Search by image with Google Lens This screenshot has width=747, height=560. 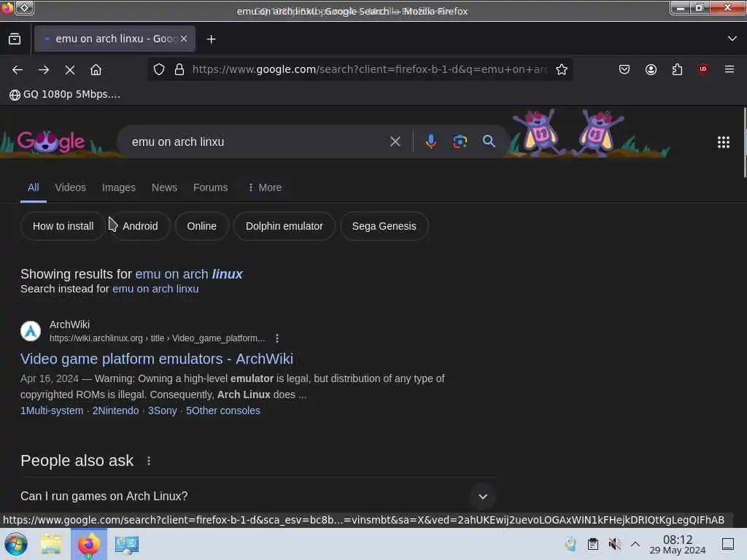460,141
